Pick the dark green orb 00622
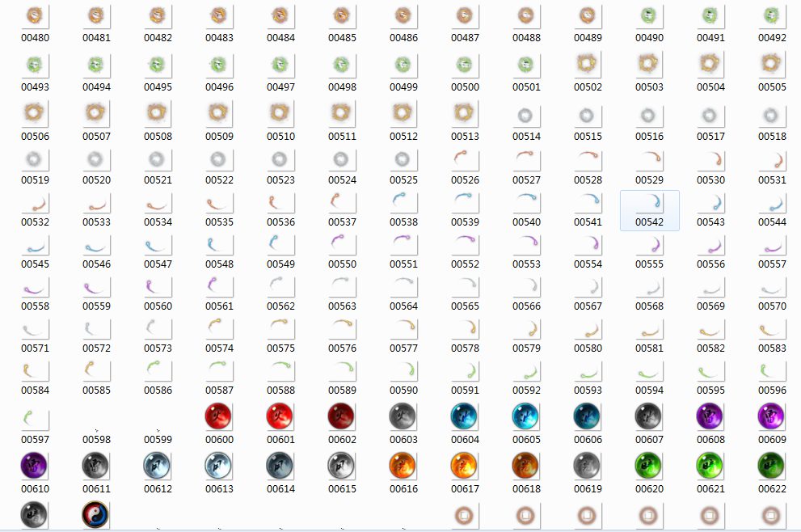The image size is (801, 532). click(x=771, y=466)
